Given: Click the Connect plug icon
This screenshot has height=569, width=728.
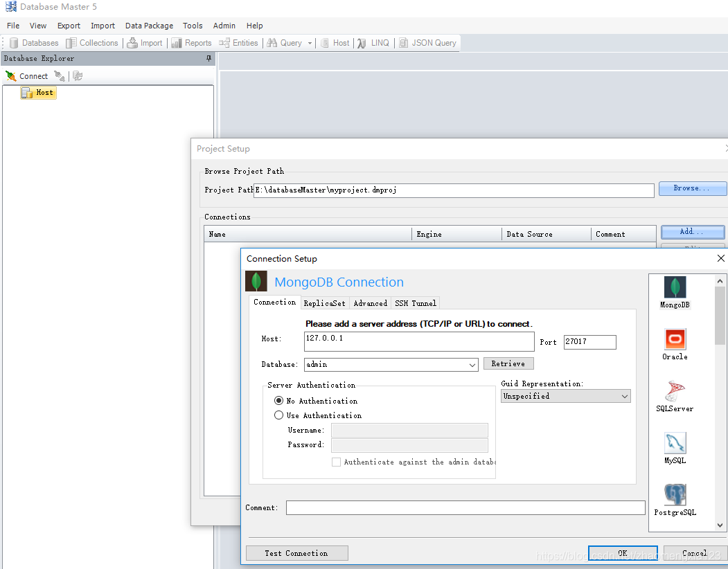Looking at the screenshot, I should [x=10, y=75].
